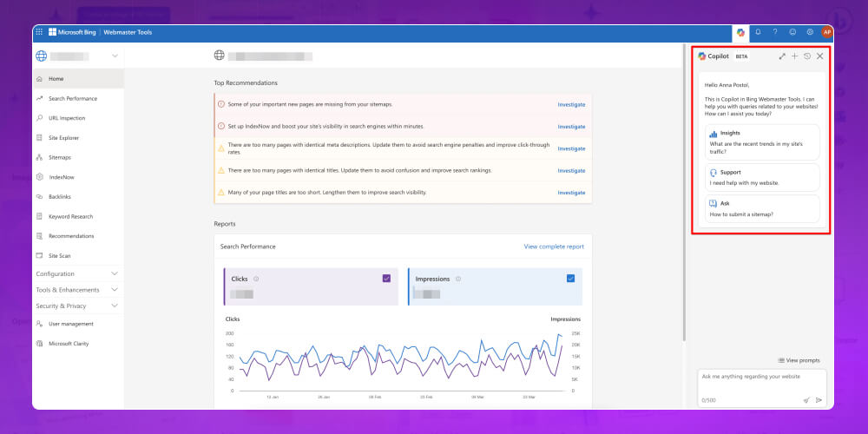Viewport: 868px width, 434px height.
Task: Click the Top Recommendations heading
Action: coord(246,83)
